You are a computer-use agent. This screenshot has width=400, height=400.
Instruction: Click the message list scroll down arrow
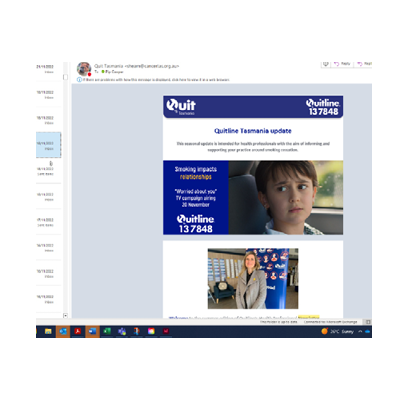[65, 315]
